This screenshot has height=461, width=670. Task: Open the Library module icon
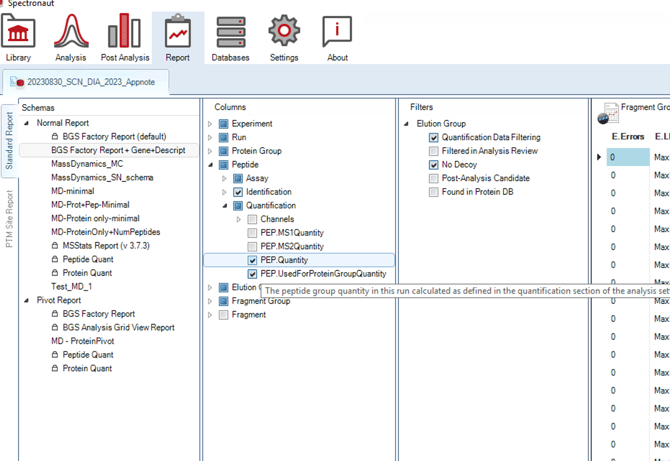18,32
